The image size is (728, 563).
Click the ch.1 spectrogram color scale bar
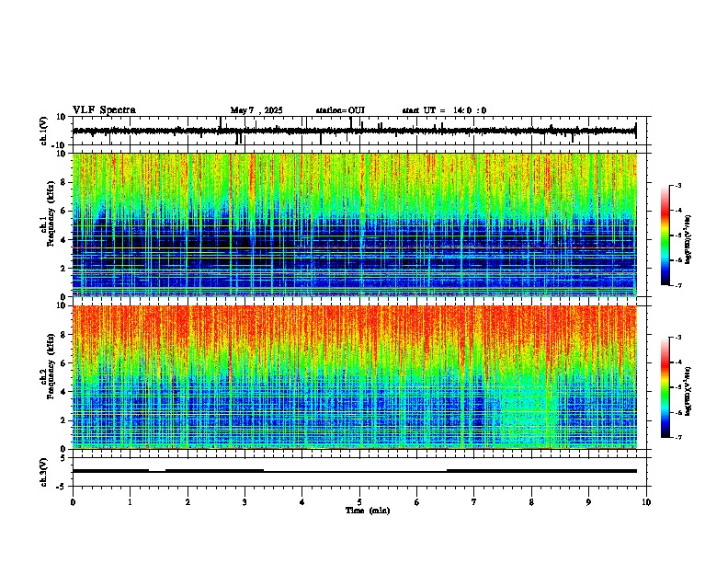[665, 236]
